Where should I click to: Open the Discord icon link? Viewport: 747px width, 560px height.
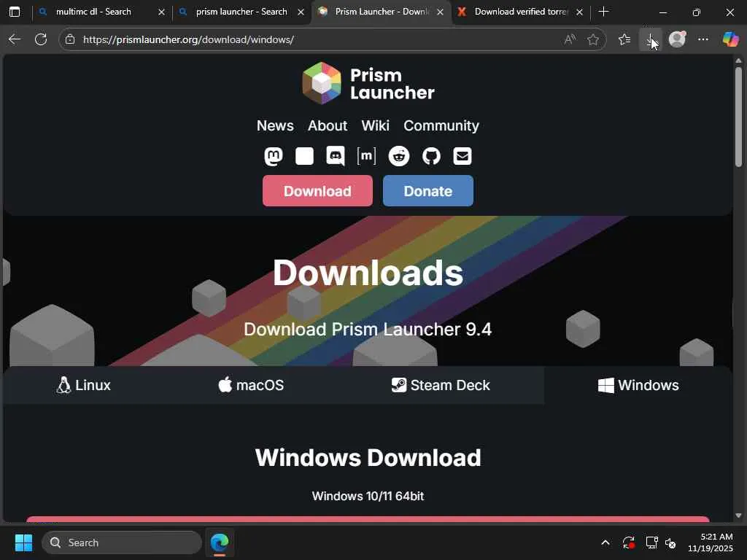336,156
